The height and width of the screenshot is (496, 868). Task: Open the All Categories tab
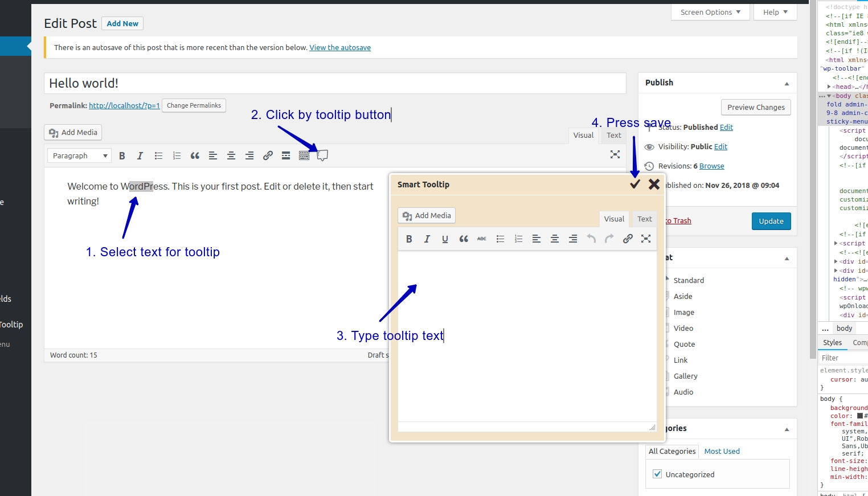672,451
